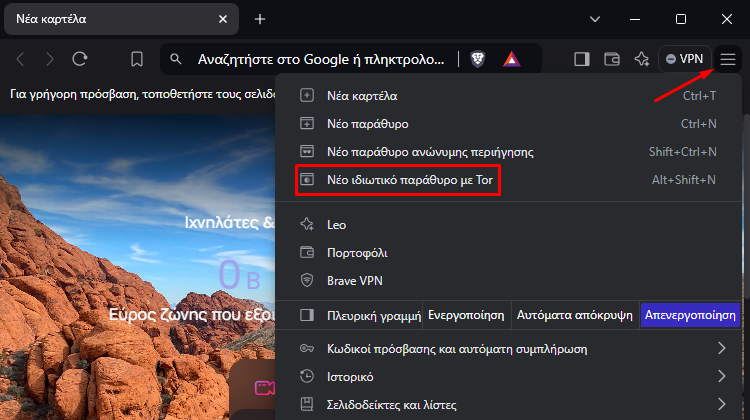
Task: Set sidebar to Αυτόματα απόκρυψη
Action: tap(574, 315)
